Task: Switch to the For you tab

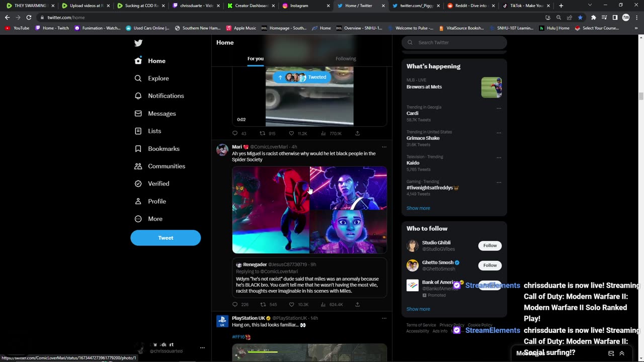Action: click(255, 59)
